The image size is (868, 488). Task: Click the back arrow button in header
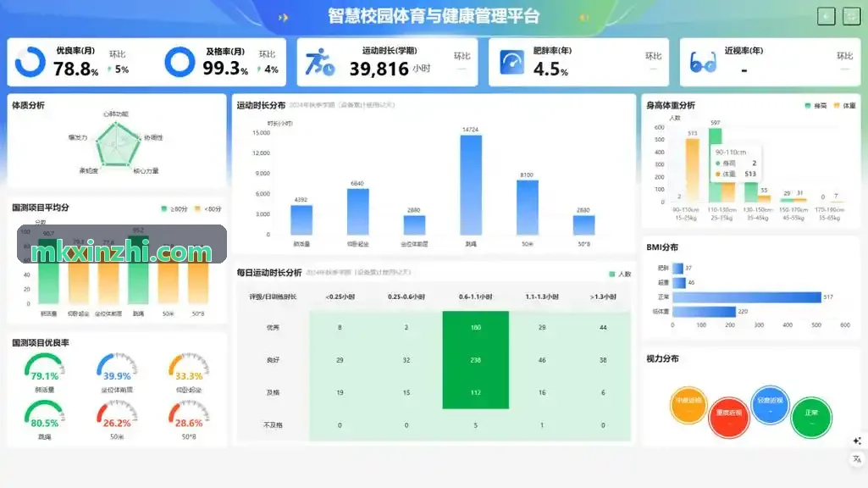pos(826,17)
